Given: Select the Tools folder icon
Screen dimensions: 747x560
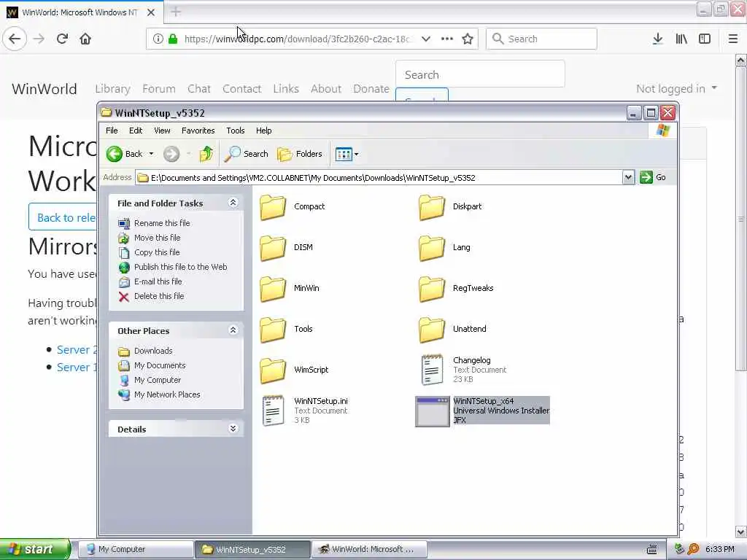Looking at the screenshot, I should pos(273,330).
